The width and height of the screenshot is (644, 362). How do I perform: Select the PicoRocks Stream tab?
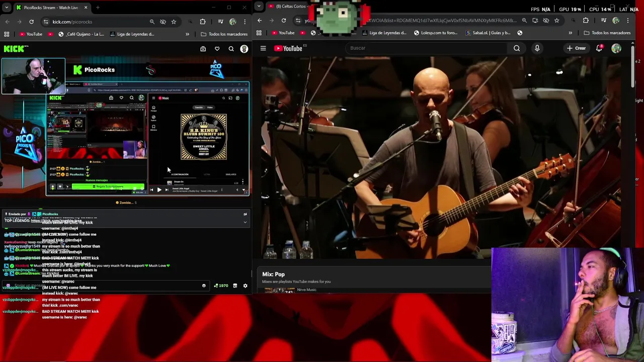(50, 8)
